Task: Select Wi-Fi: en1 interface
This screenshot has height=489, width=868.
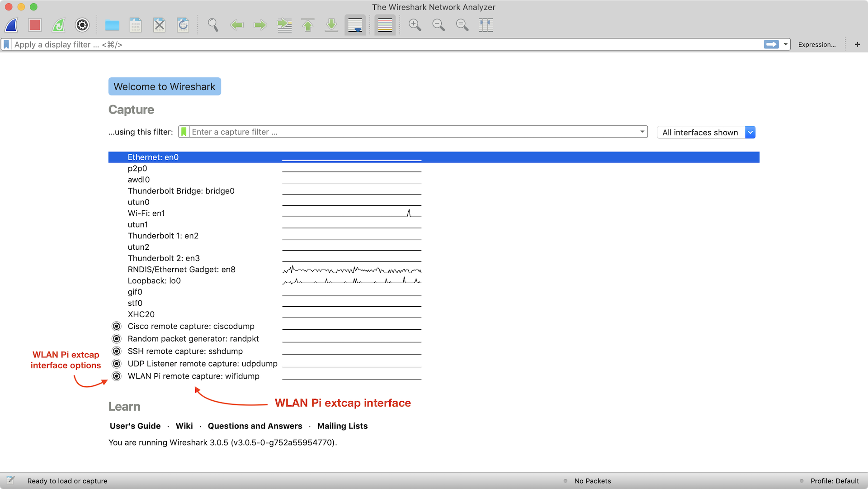Action: pos(434,213)
